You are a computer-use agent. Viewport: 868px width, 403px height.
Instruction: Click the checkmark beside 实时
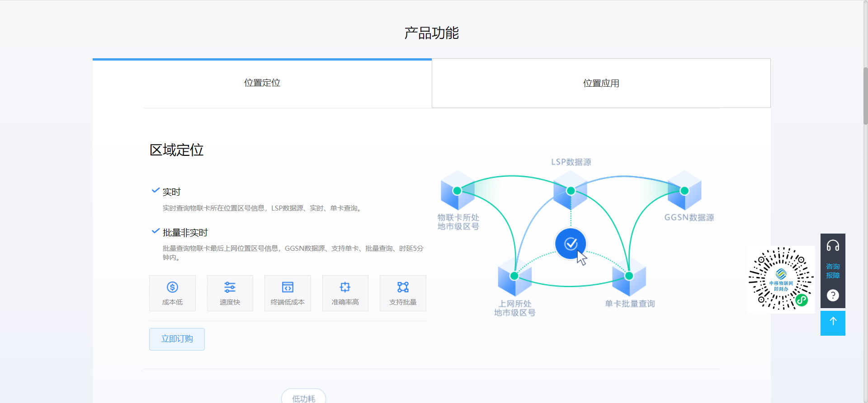(x=156, y=190)
